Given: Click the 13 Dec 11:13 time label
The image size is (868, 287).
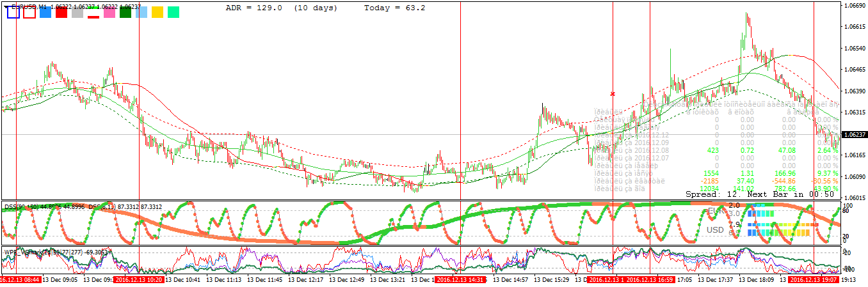Looking at the screenshot, I should click(x=225, y=279).
